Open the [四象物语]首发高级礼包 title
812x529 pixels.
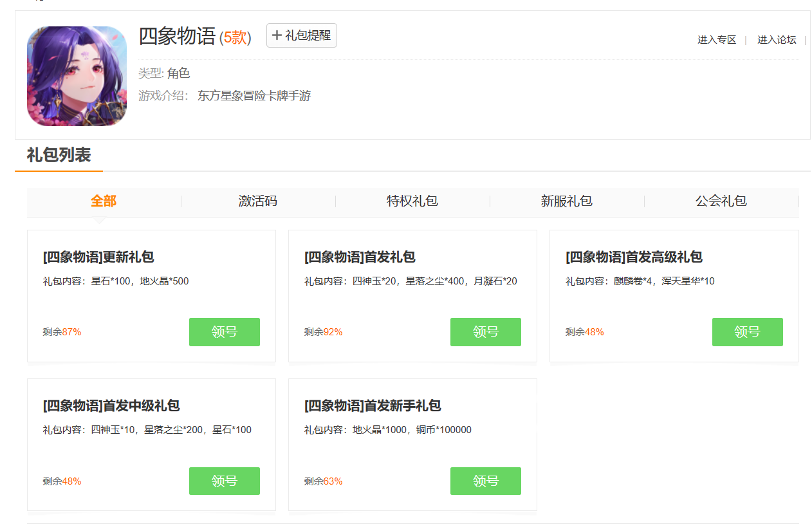pyautogui.click(x=634, y=257)
